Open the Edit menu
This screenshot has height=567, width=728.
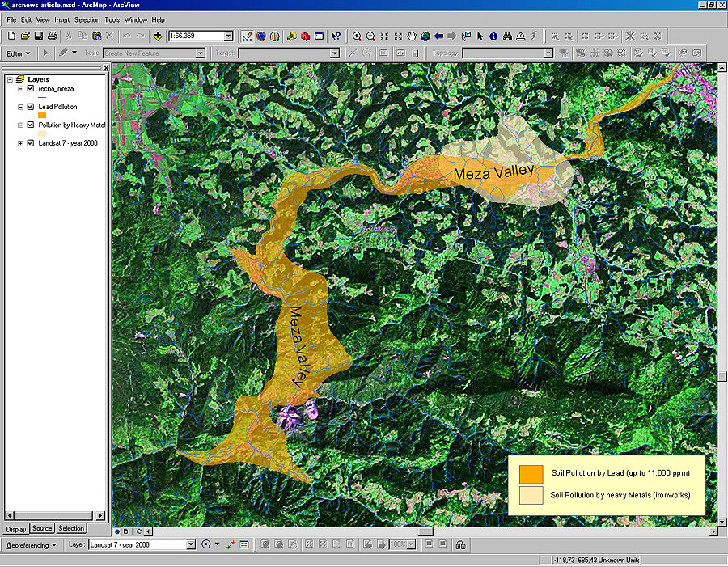pos(26,20)
